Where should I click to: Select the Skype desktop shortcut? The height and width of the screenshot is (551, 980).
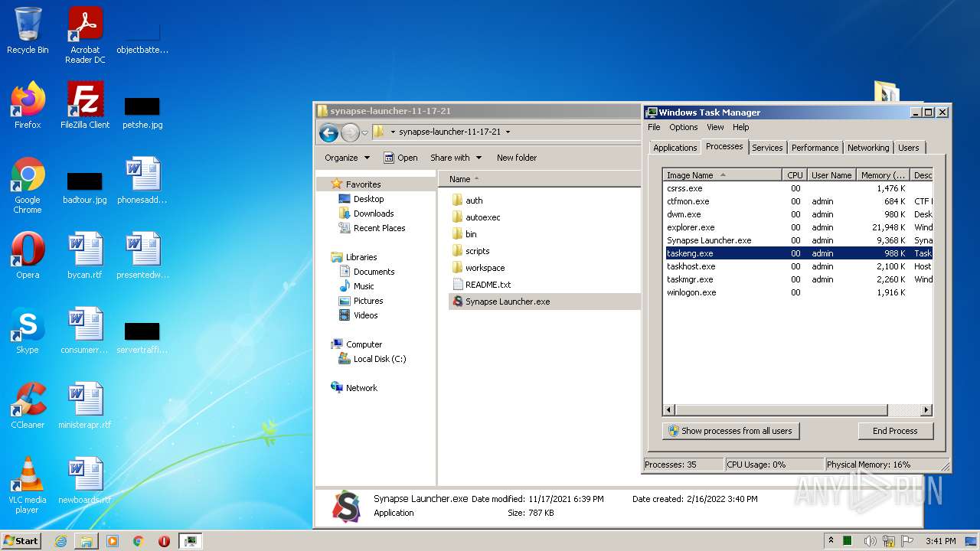pyautogui.click(x=28, y=331)
